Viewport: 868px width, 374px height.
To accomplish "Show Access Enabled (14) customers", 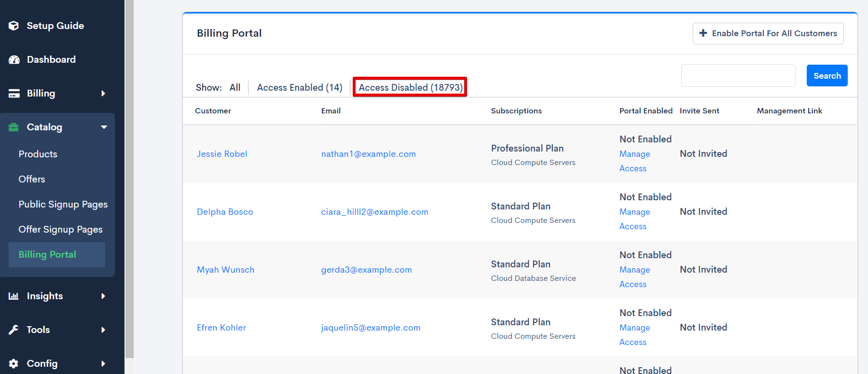I will pos(299,87).
